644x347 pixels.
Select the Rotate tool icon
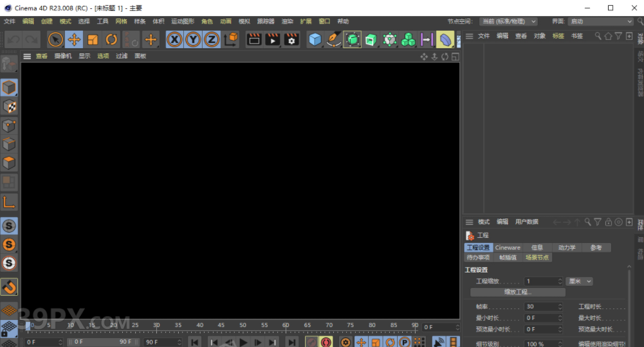pos(111,40)
